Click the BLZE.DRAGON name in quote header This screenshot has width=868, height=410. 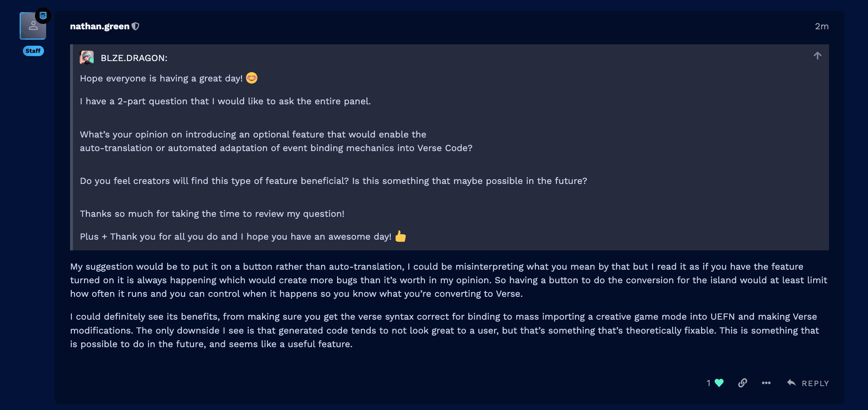[134, 58]
